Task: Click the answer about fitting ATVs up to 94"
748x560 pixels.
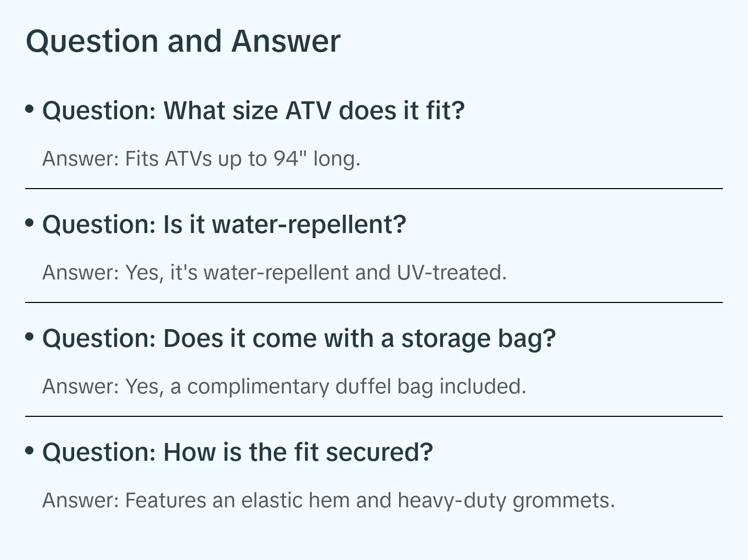Action: point(201,159)
